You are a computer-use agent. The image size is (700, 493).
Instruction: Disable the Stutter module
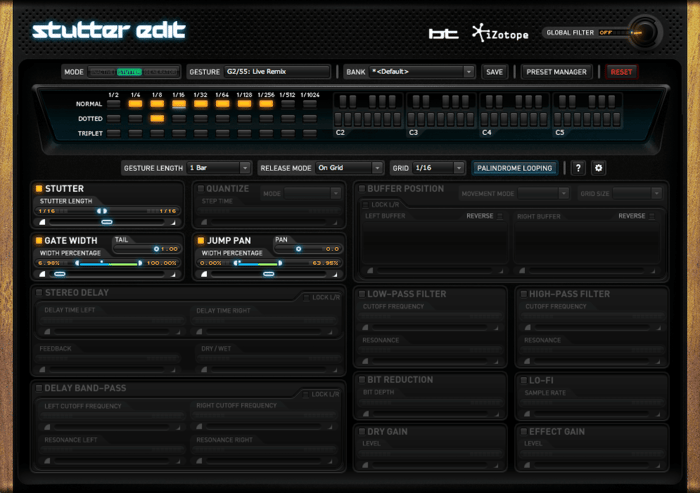pyautogui.click(x=39, y=188)
